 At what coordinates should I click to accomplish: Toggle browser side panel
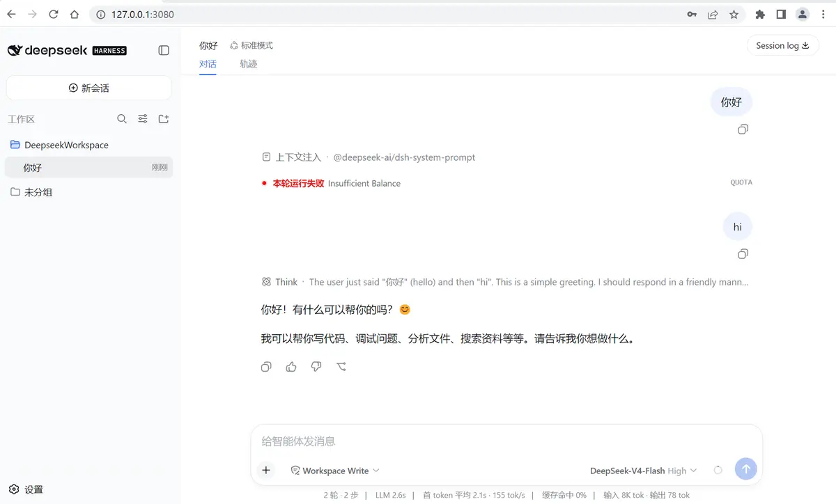click(781, 14)
